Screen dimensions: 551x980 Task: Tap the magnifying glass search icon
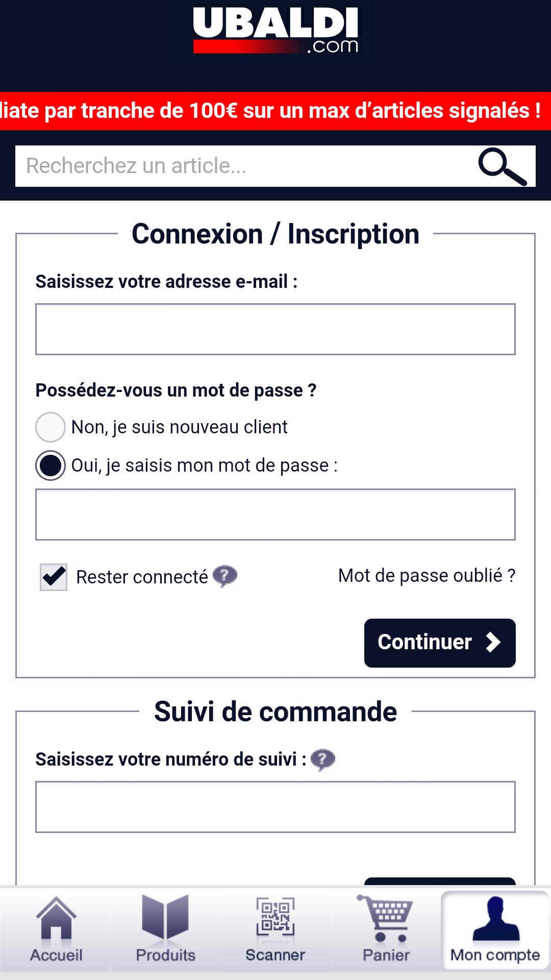pyautogui.click(x=502, y=166)
